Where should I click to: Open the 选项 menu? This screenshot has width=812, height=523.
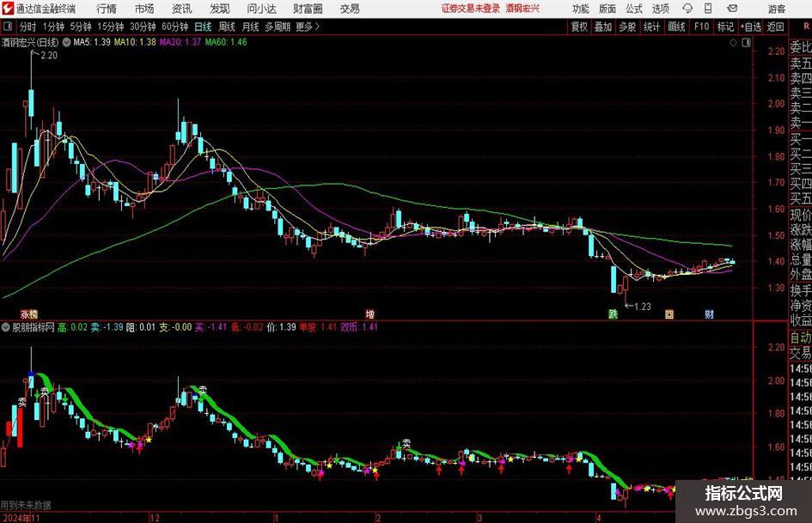click(x=660, y=9)
